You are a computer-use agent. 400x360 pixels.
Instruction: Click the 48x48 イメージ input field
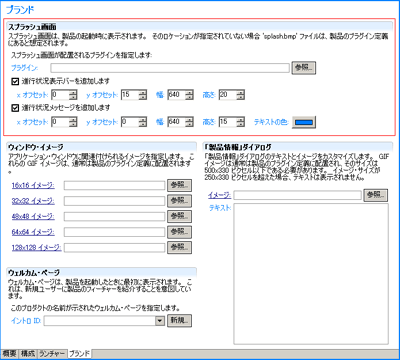pos(114,217)
